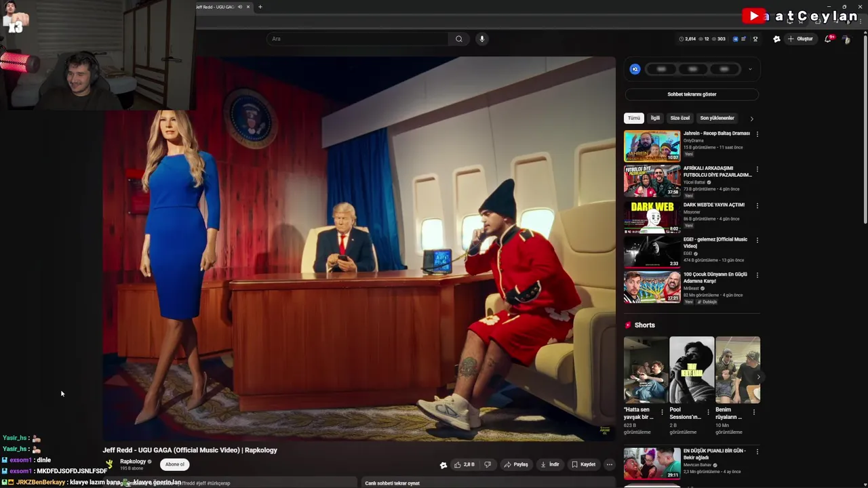The width and height of the screenshot is (868, 488).
Task: Click the search magnifier icon
Action: tap(459, 39)
